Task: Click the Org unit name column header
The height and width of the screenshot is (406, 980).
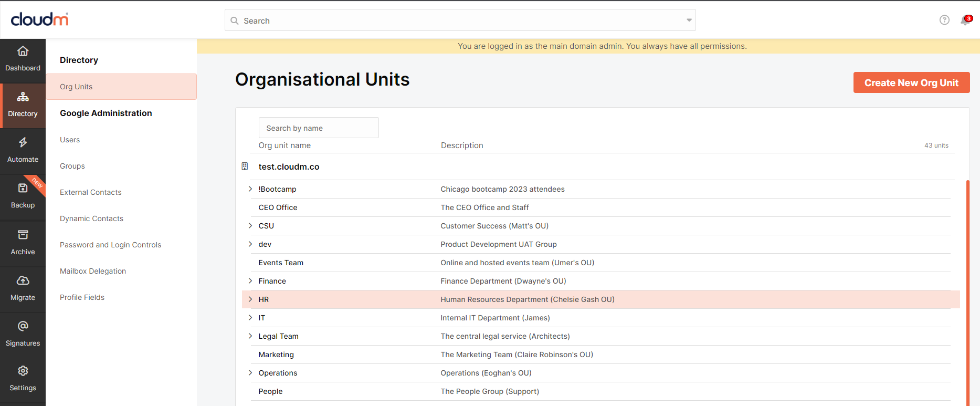Action: 284,145
